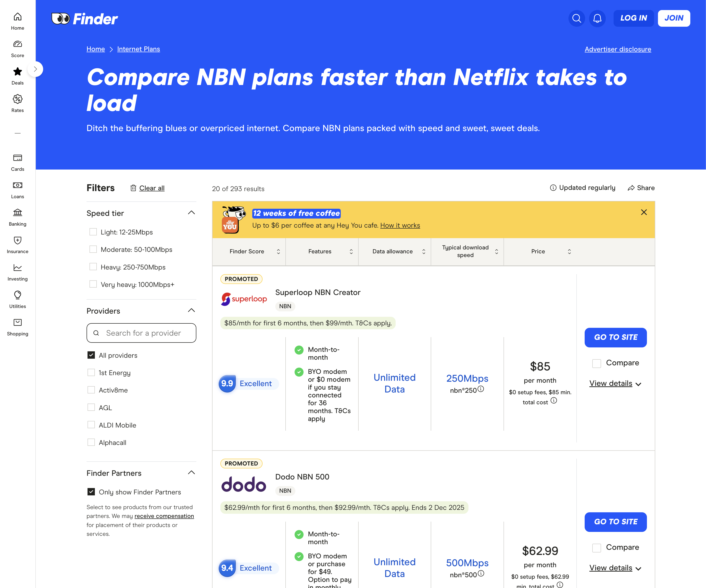Open the Internet Plans breadcrumb link
This screenshot has width=706, height=588.
coord(139,49)
